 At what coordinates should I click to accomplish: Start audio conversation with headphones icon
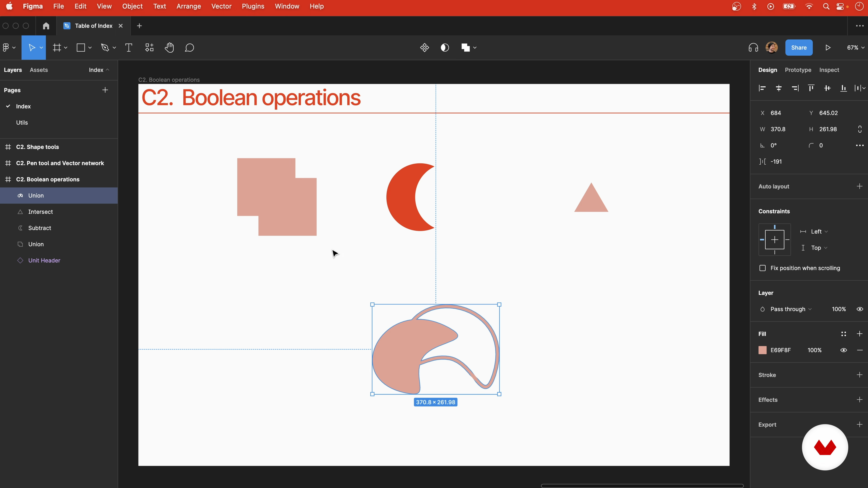click(x=753, y=47)
